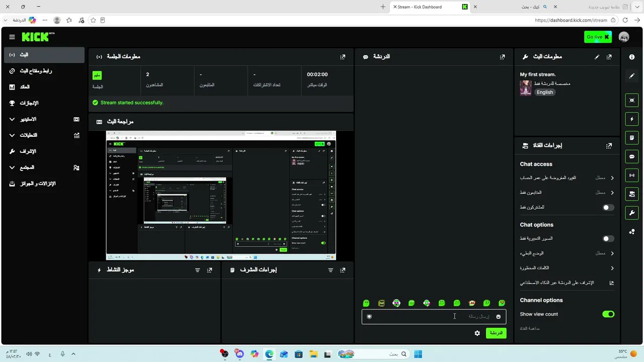Click the info icon in the far-right rail

(632, 57)
